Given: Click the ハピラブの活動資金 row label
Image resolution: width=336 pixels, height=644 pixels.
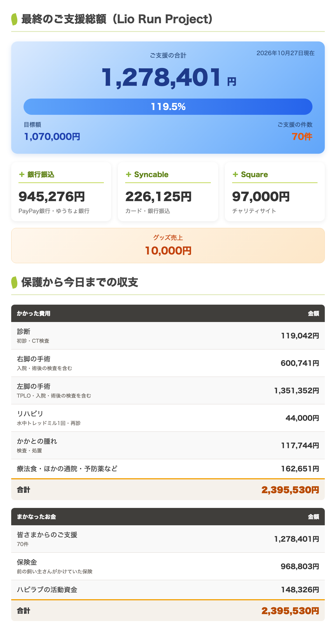Looking at the screenshot, I should [x=47, y=590].
